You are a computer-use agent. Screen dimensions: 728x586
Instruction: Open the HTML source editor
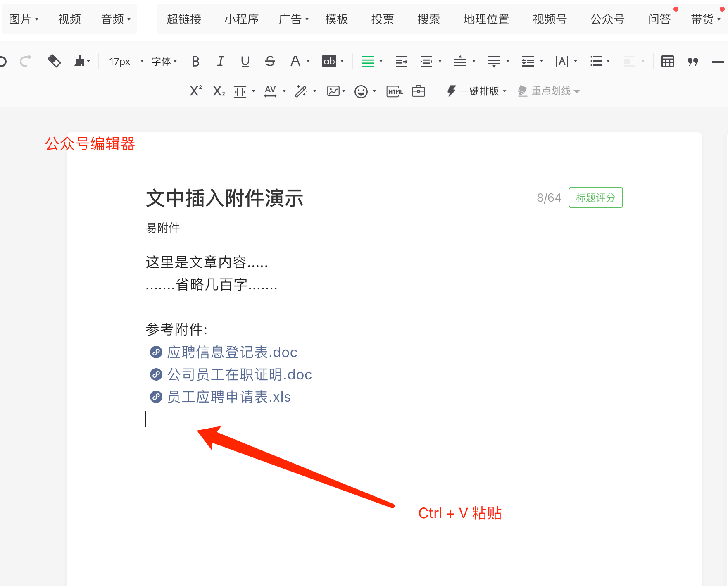tap(395, 91)
